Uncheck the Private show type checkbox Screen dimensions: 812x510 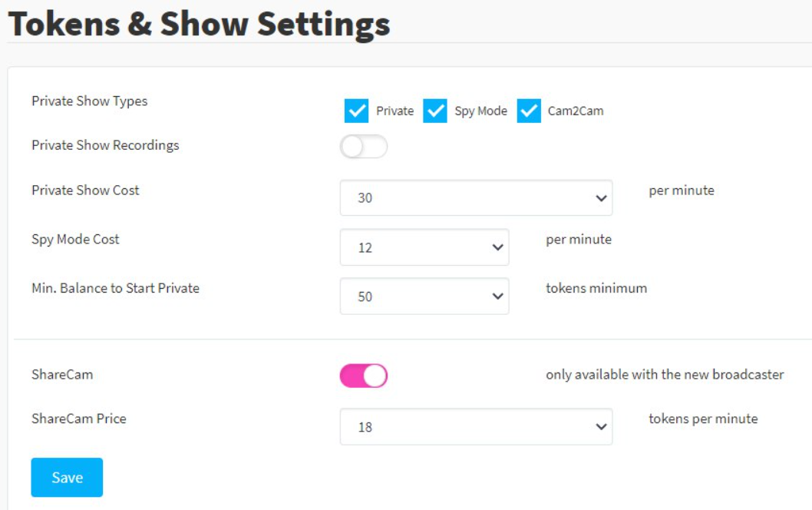[357, 111]
